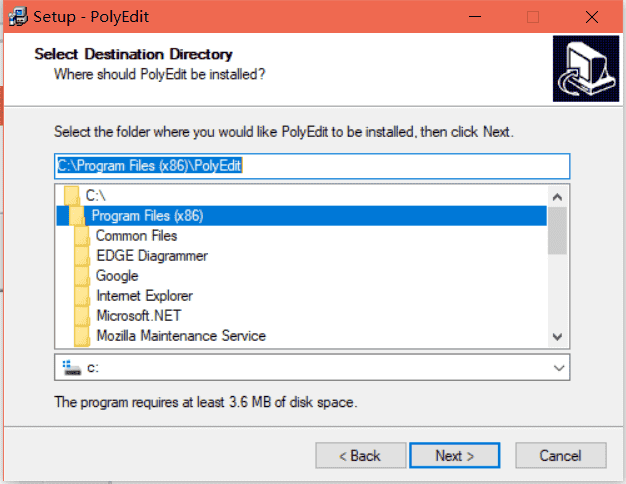Open the c: drive dropdown
Image resolution: width=626 pixels, height=484 pixels.
click(312, 367)
